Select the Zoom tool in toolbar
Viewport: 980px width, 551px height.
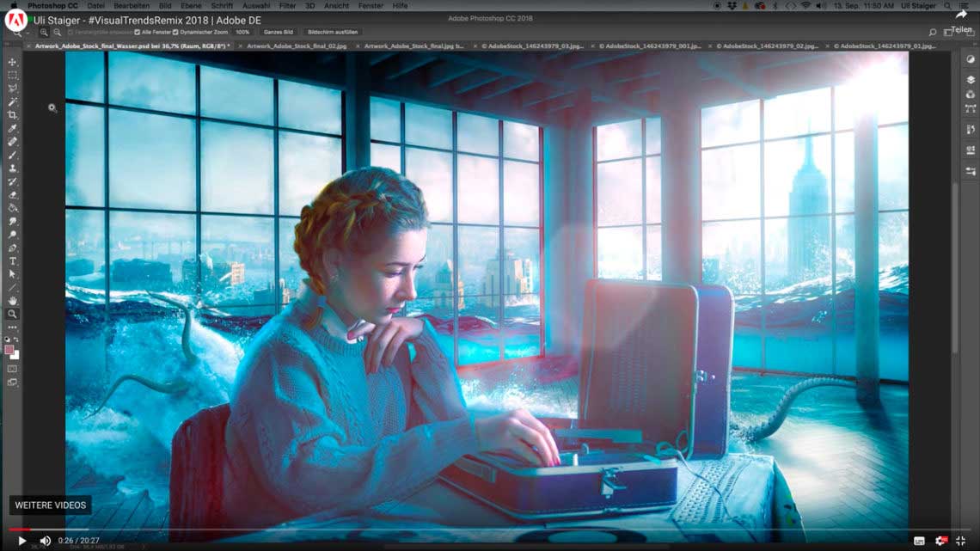point(13,314)
